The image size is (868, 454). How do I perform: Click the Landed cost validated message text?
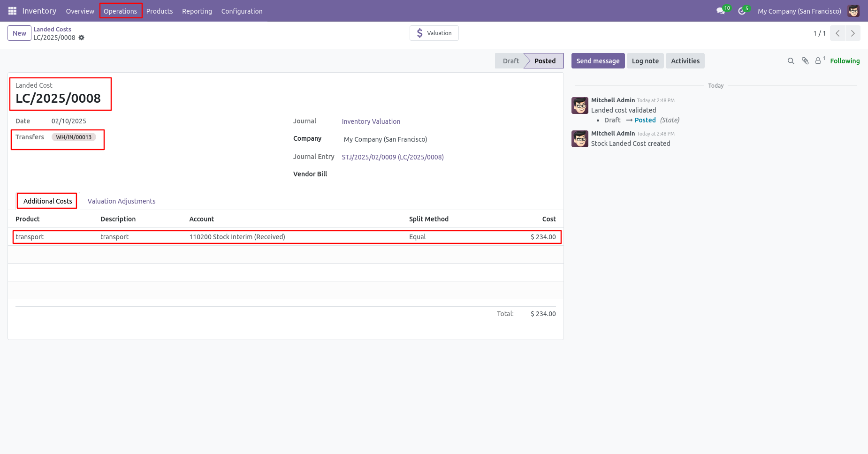624,110
